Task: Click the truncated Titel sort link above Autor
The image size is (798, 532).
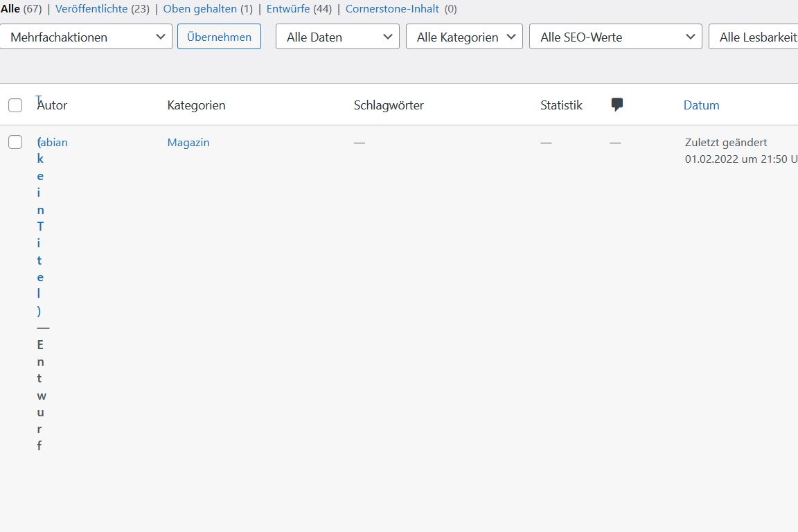Action: pos(39,98)
